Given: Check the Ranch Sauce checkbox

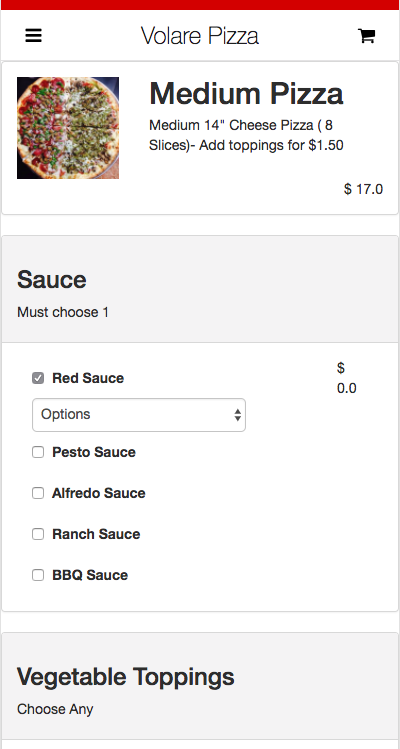Looking at the screenshot, I should coord(38,534).
